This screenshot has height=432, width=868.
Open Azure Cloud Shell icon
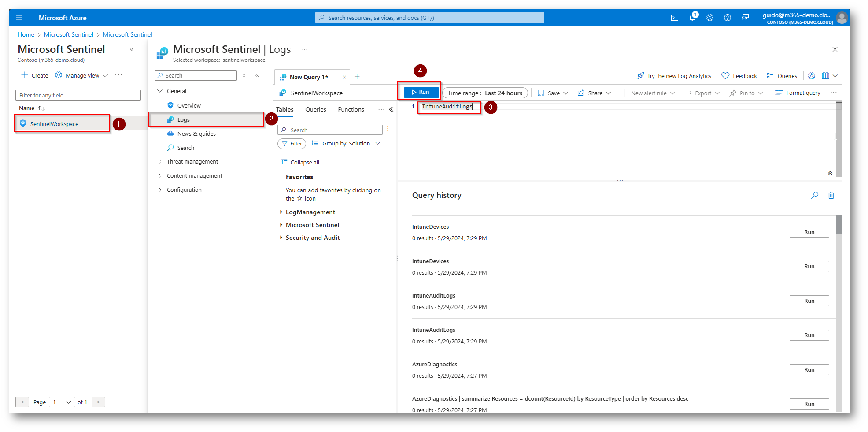point(674,18)
